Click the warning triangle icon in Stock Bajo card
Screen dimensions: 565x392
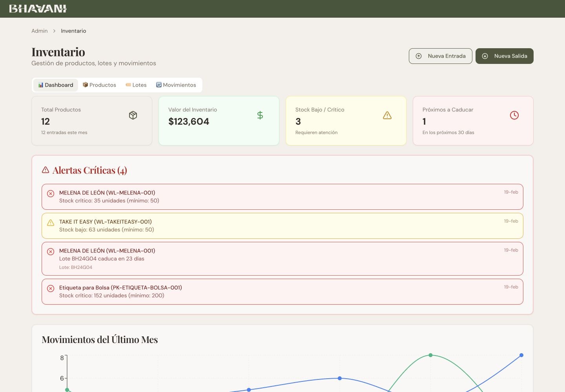coord(387,115)
